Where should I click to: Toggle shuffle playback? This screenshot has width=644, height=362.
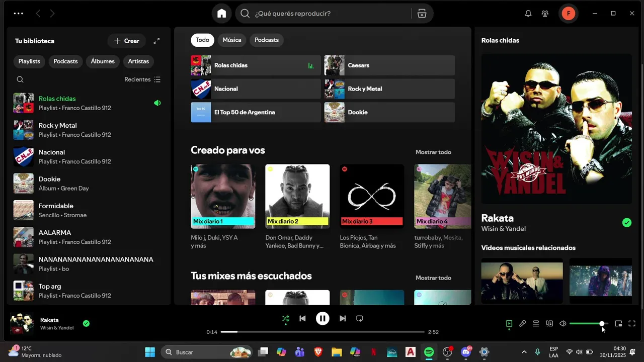(x=285, y=318)
